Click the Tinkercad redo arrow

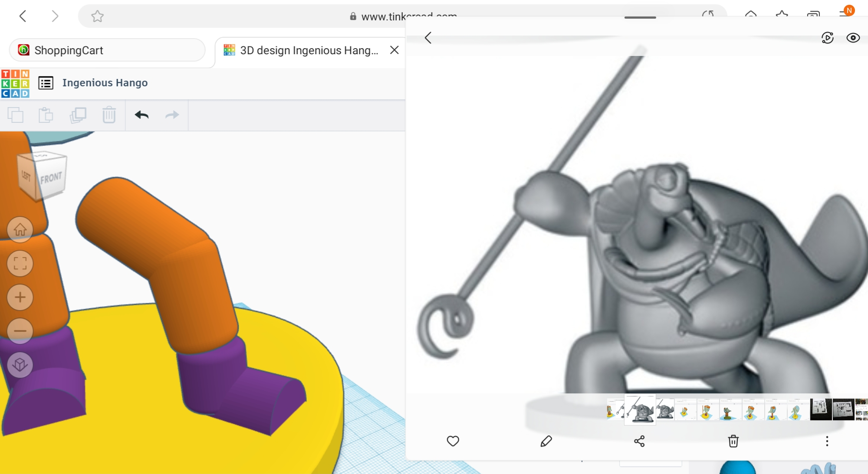pyautogui.click(x=172, y=115)
